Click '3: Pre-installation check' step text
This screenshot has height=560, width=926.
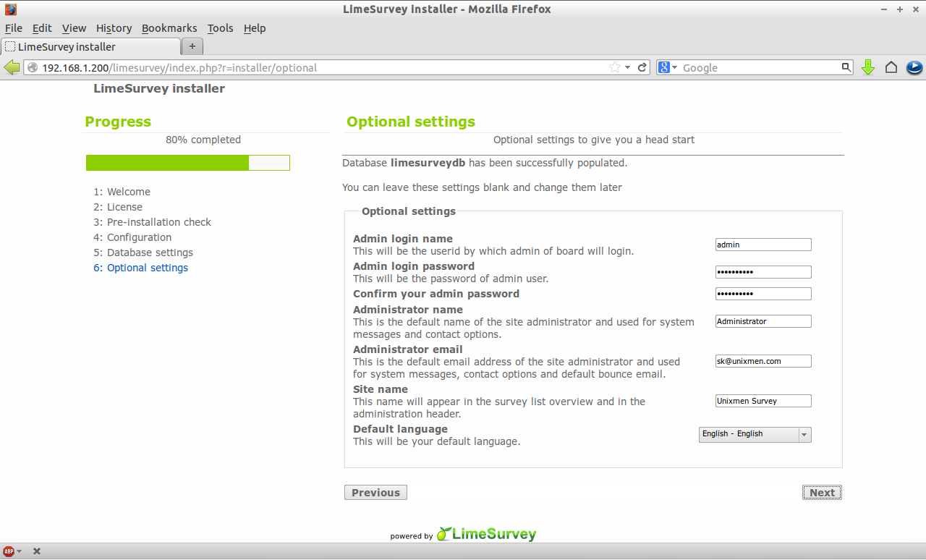(x=152, y=222)
